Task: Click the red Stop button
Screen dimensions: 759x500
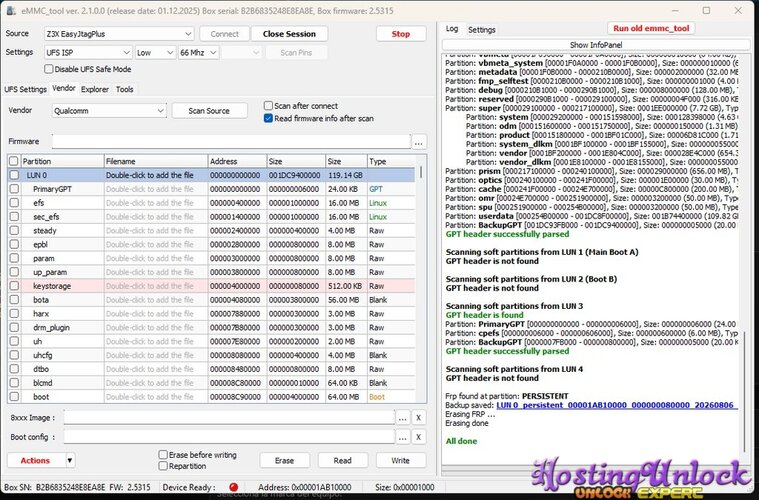Action: coord(401,34)
